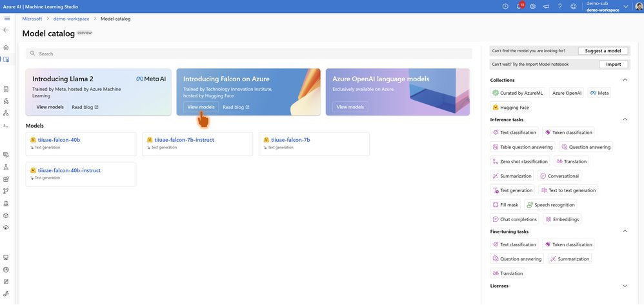Toggle Summarization under Fine-tuning tasks
Screen dimensions: 644x305
(570, 259)
